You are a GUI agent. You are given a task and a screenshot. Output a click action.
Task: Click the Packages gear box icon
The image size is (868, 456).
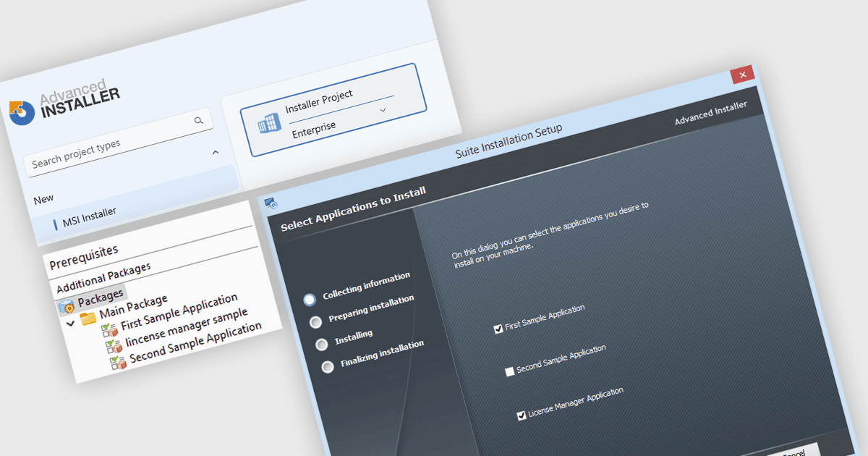(x=66, y=306)
